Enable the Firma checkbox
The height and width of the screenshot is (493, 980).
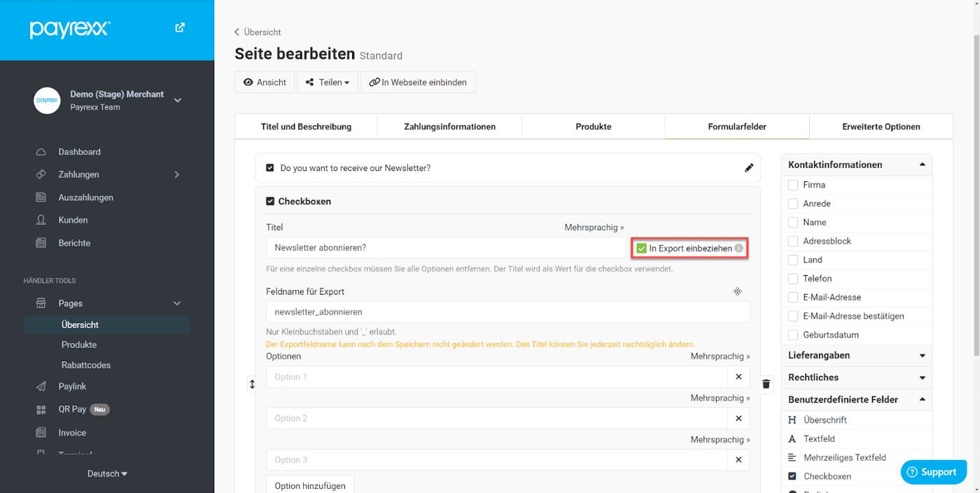click(x=793, y=185)
